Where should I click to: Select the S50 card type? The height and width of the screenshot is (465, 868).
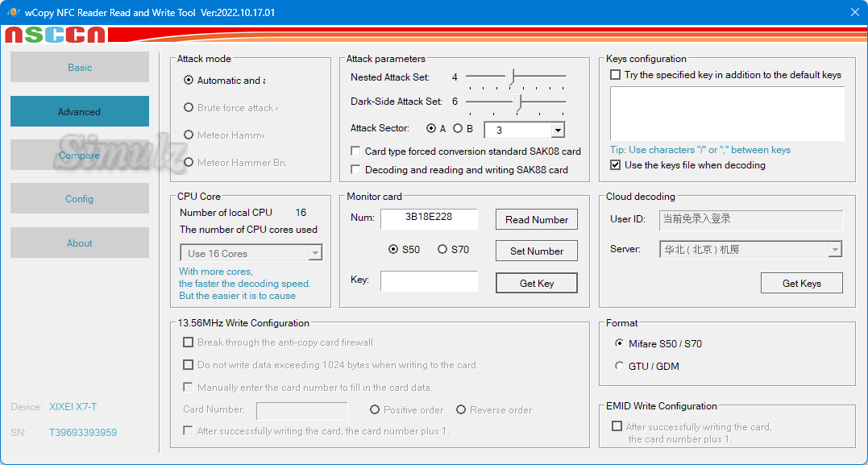tap(393, 250)
